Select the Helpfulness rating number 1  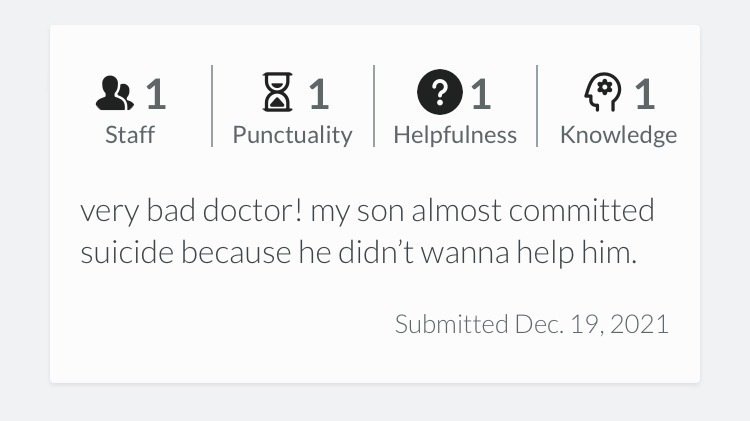click(x=481, y=95)
